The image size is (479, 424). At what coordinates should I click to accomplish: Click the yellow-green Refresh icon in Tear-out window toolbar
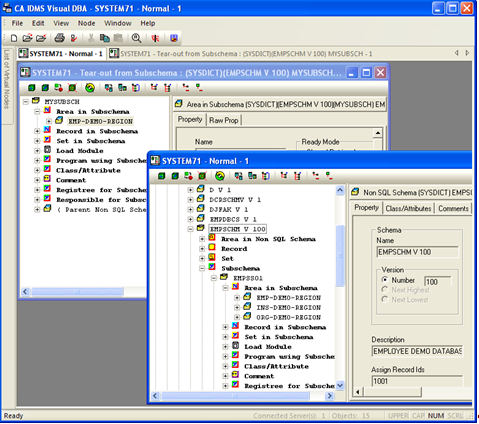pos(90,88)
